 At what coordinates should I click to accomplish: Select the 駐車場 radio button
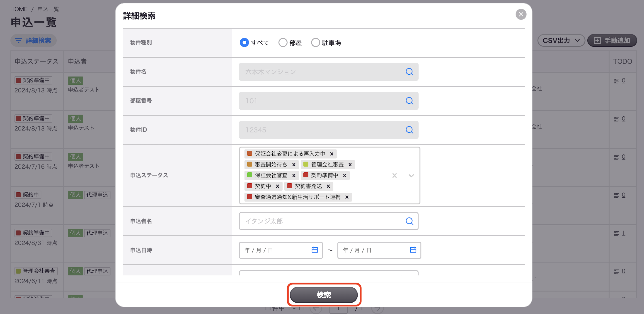click(x=315, y=43)
